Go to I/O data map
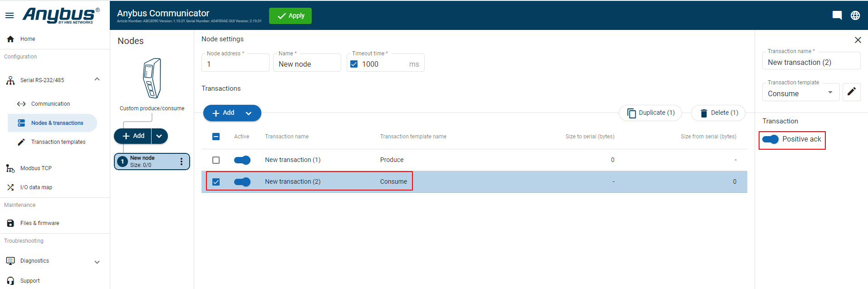The height and width of the screenshot is (289, 868). (36, 187)
